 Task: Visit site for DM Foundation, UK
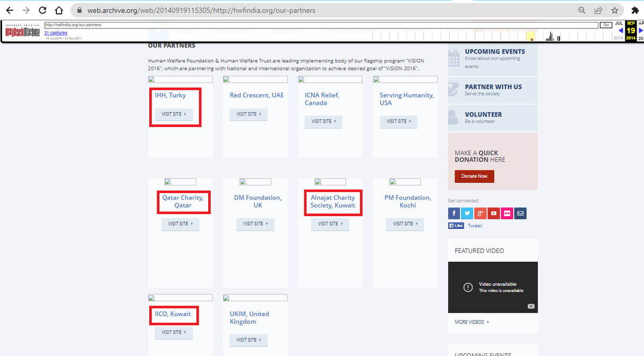[255, 224]
